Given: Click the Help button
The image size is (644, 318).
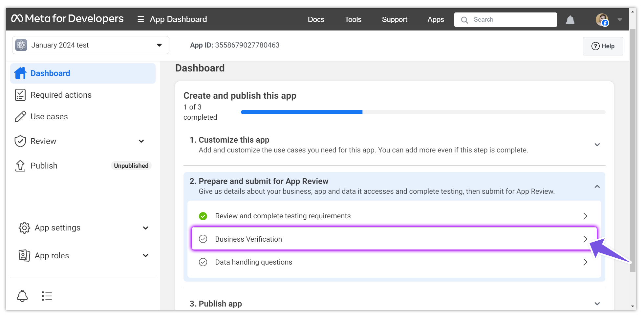Looking at the screenshot, I should pos(603,46).
